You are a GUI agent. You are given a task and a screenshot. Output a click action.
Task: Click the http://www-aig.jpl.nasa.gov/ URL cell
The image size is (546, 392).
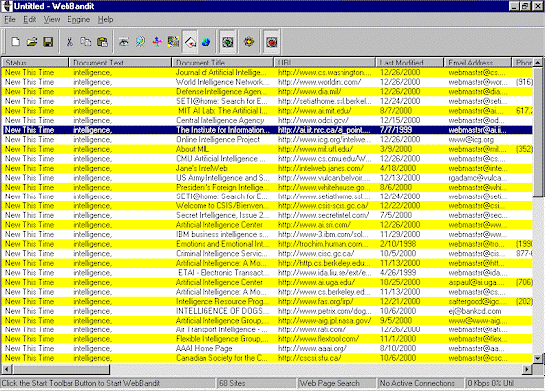click(325, 321)
